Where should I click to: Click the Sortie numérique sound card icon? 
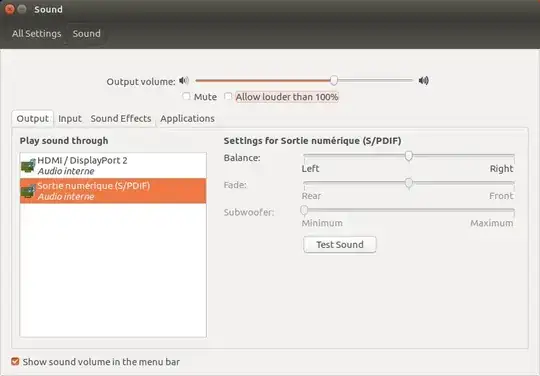[28, 191]
